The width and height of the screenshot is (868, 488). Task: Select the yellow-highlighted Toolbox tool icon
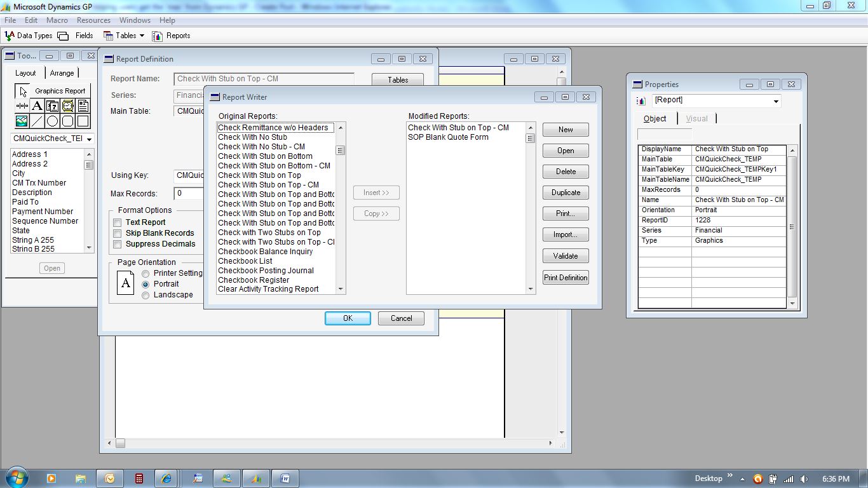[x=68, y=106]
